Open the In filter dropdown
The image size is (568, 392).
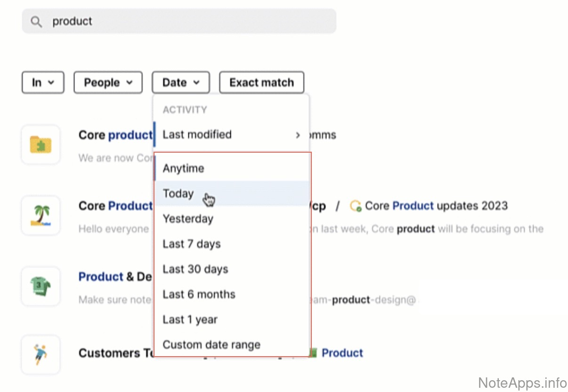point(43,82)
